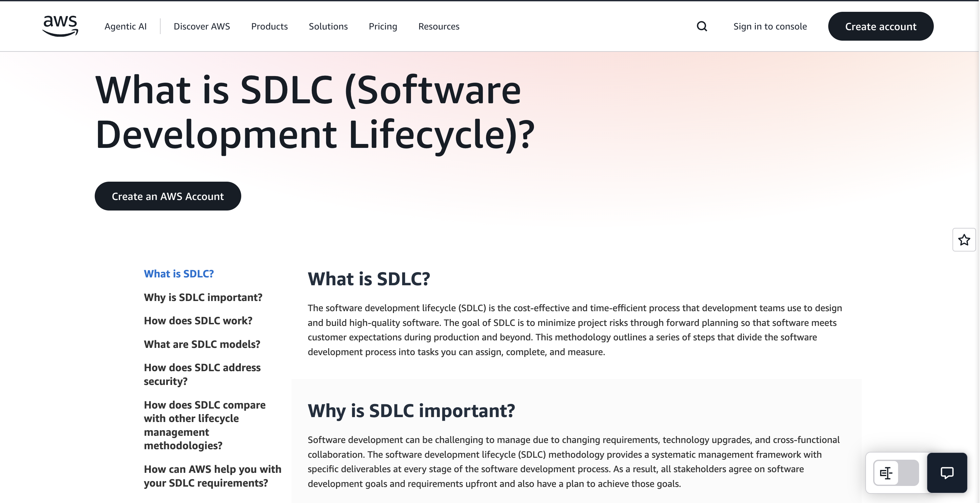Open the Products dropdown menu
Viewport: 980px width, 503px height.
click(269, 26)
